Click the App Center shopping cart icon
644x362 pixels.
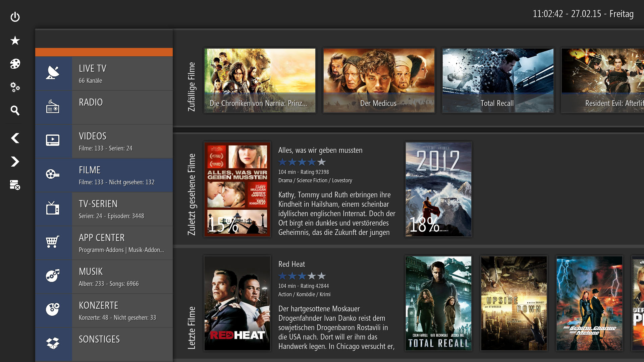click(53, 242)
